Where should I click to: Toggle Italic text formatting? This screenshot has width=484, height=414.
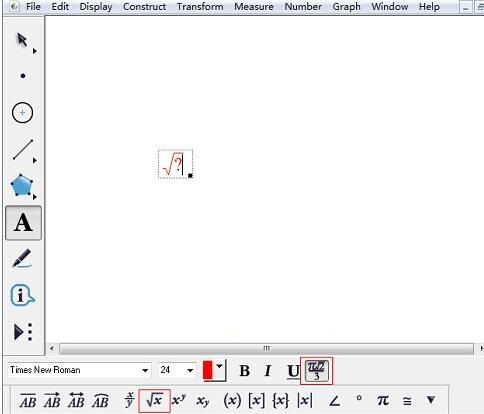pos(268,371)
